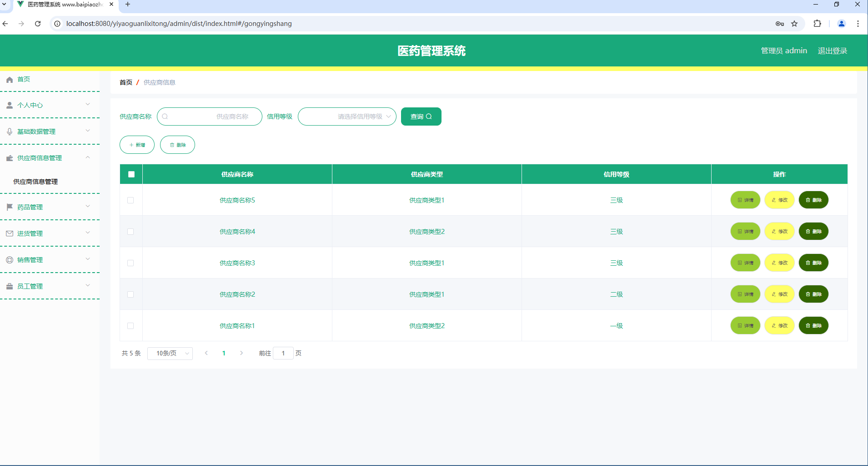This screenshot has width=868, height=466.
Task: Click the 前往 page number input
Action: pos(283,353)
